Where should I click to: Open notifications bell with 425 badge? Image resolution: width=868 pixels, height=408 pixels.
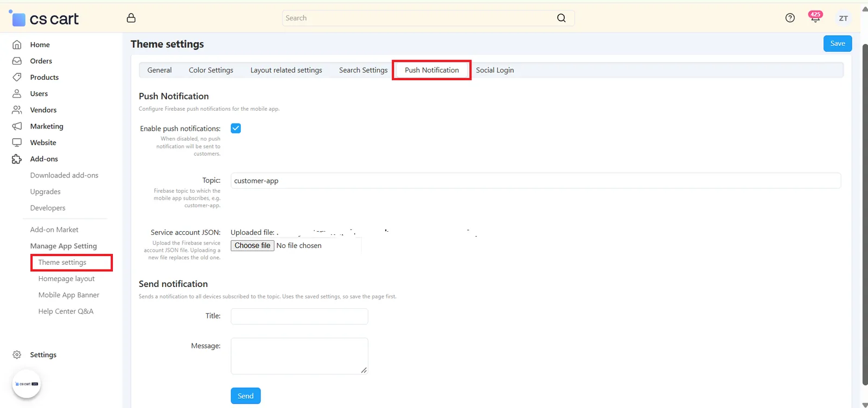[815, 17]
